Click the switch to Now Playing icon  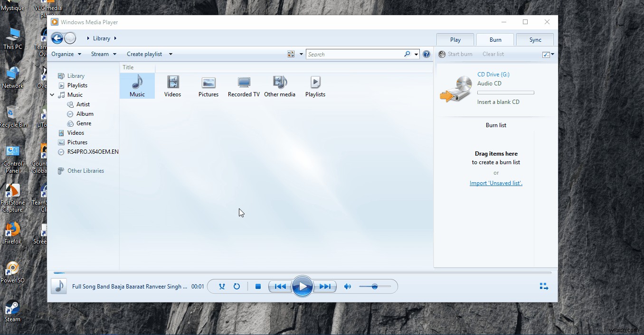tap(543, 286)
